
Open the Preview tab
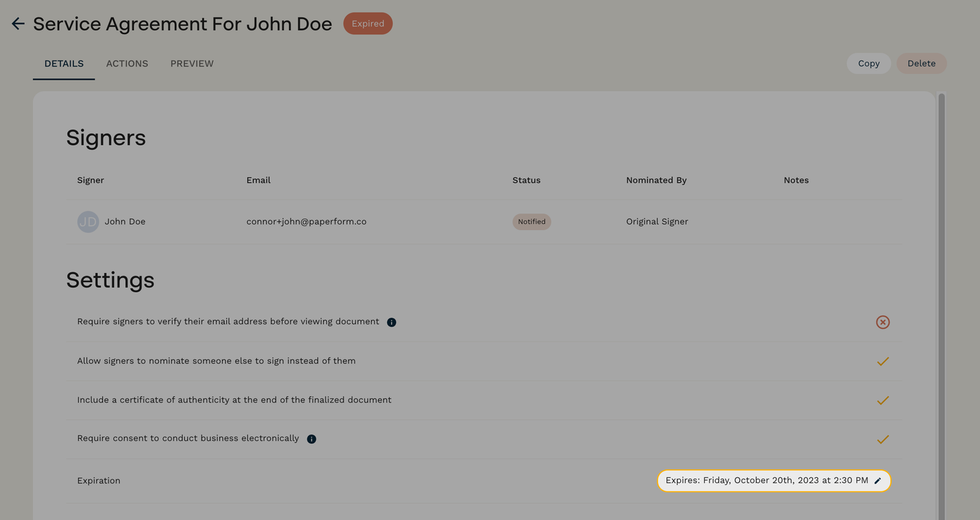pyautogui.click(x=192, y=63)
